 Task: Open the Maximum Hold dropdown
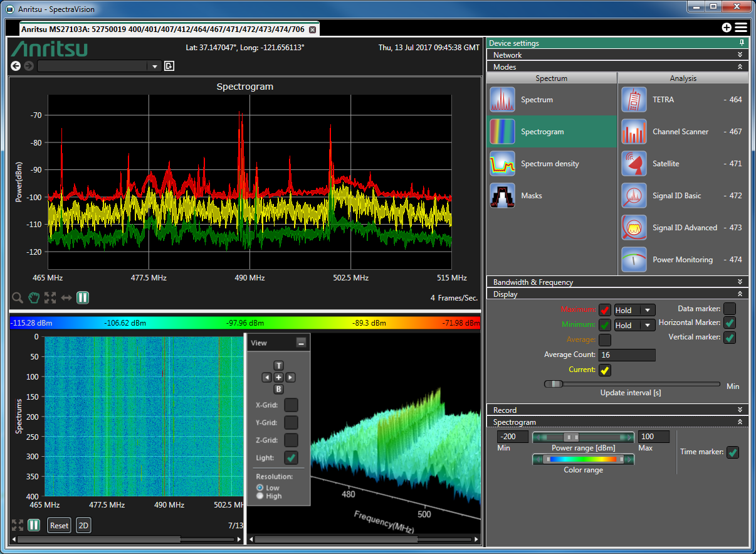[x=634, y=310]
